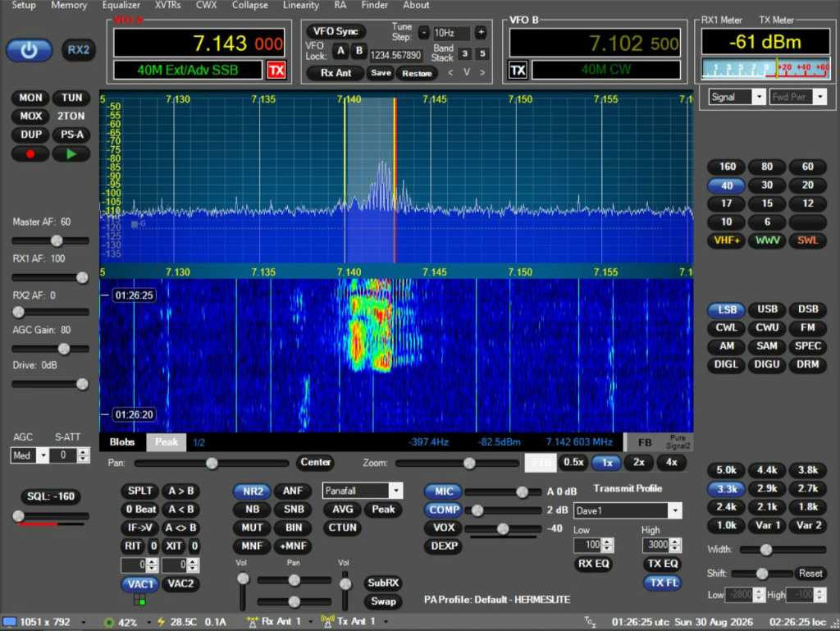Switch mode to USB
Image resolution: width=840 pixels, height=631 pixels.
tap(767, 309)
